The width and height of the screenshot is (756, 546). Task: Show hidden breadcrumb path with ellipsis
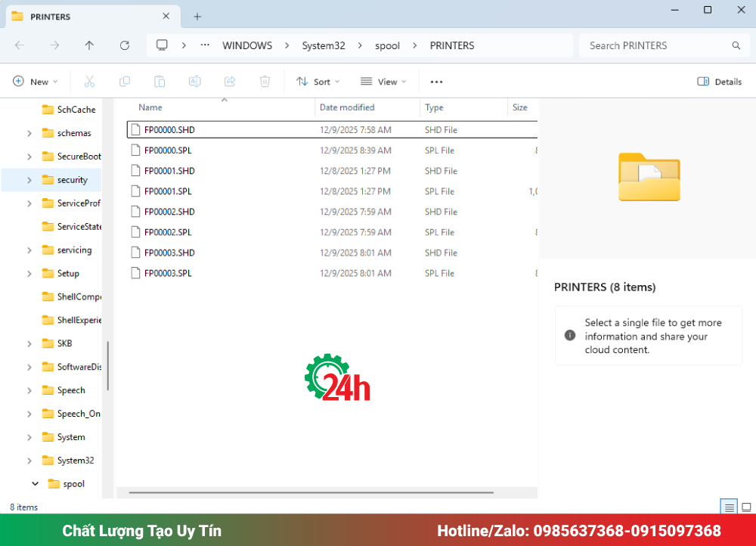(205, 45)
